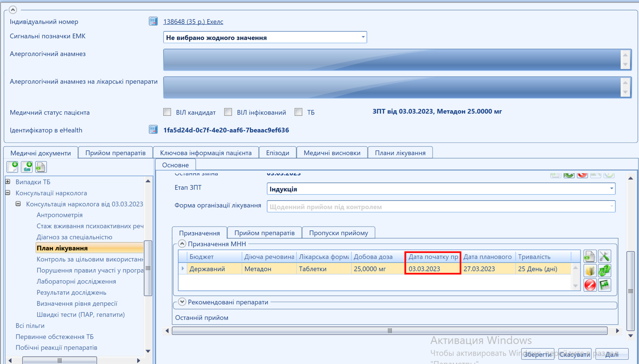Screen dimensions: 639x364
Task: Collapse the Призначення МНН section
Action: click(182, 244)
